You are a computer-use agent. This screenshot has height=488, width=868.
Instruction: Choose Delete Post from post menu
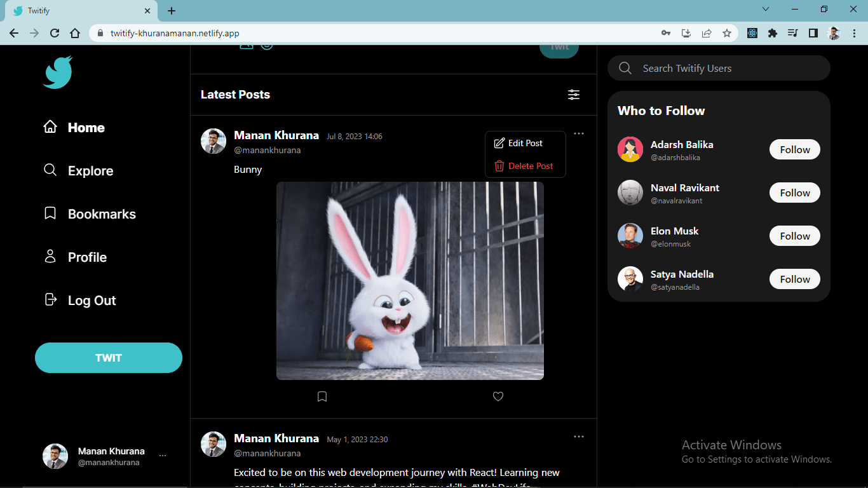coord(524,166)
